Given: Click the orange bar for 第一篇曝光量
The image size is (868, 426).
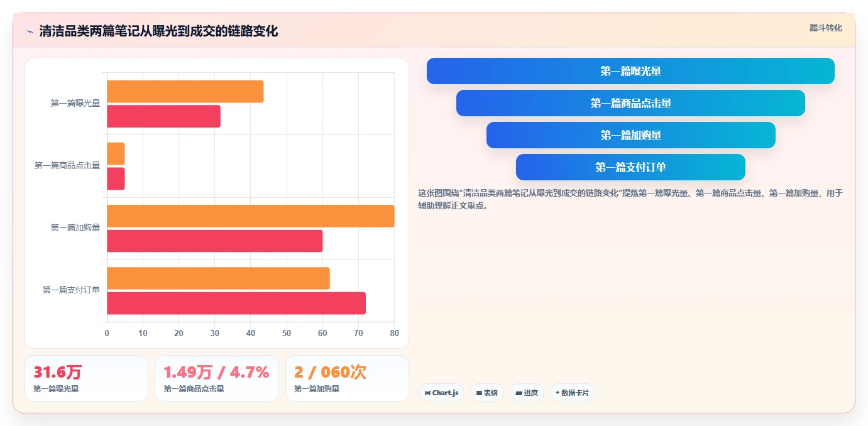Looking at the screenshot, I should [x=185, y=92].
